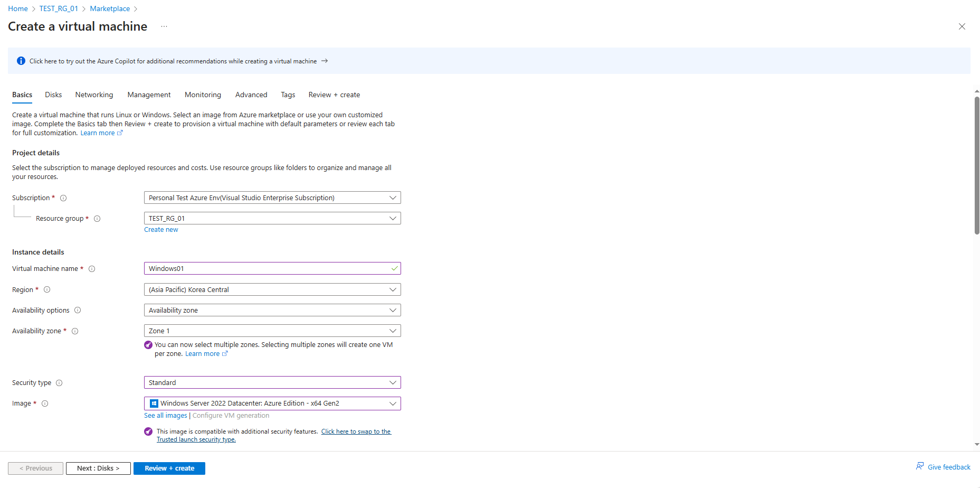
Task: Switch to the Networking tab
Action: tap(94, 95)
